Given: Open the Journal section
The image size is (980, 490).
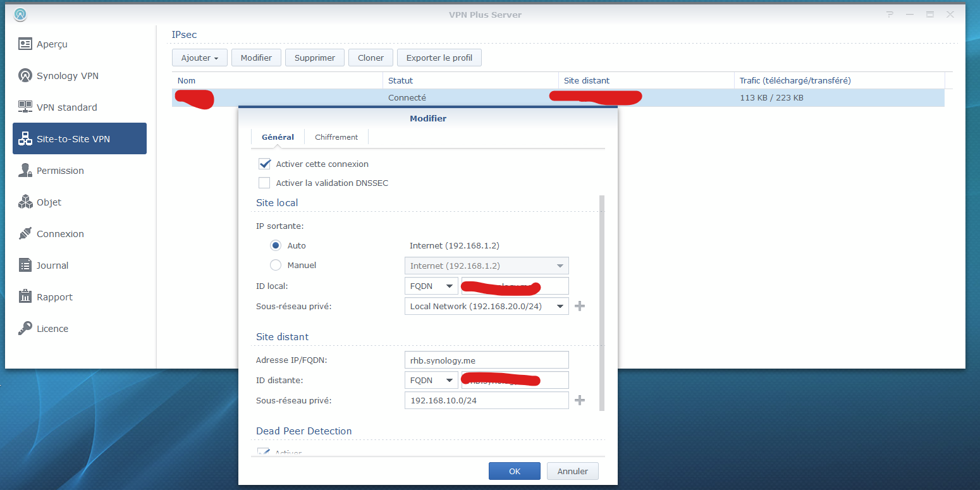Looking at the screenshot, I should coord(80,266).
